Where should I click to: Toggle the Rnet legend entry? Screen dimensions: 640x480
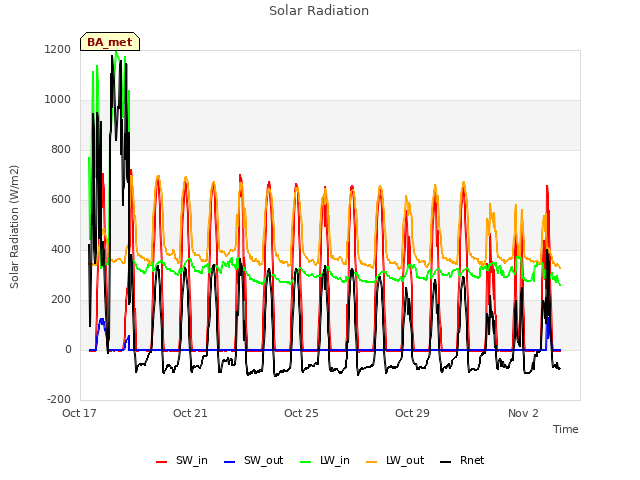[x=462, y=460]
